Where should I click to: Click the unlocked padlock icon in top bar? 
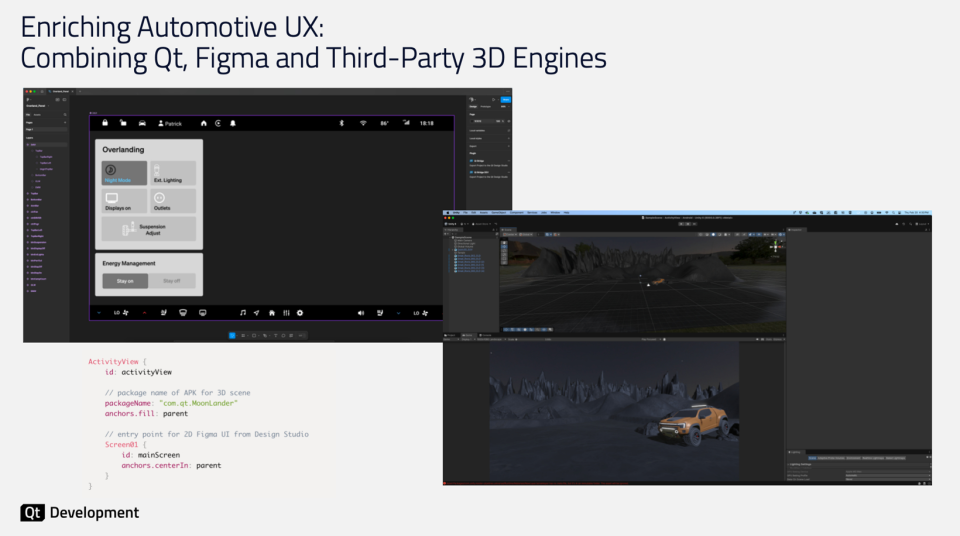pyautogui.click(x=123, y=123)
